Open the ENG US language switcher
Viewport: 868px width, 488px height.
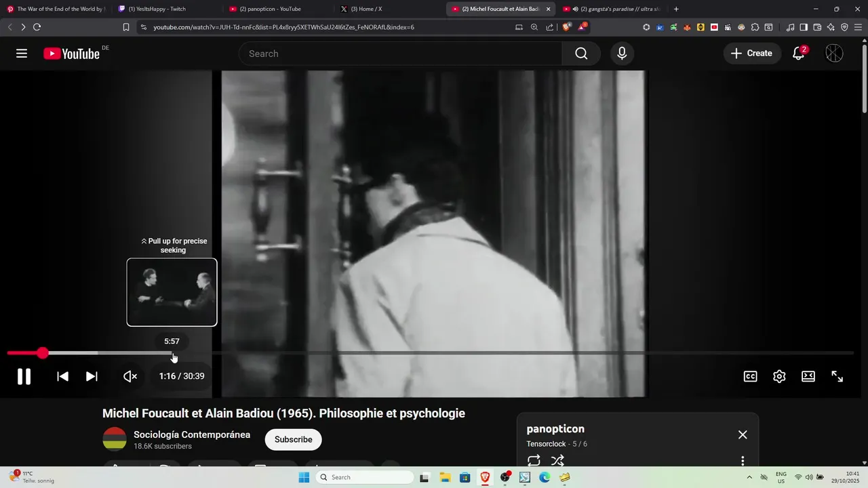pos(781,477)
